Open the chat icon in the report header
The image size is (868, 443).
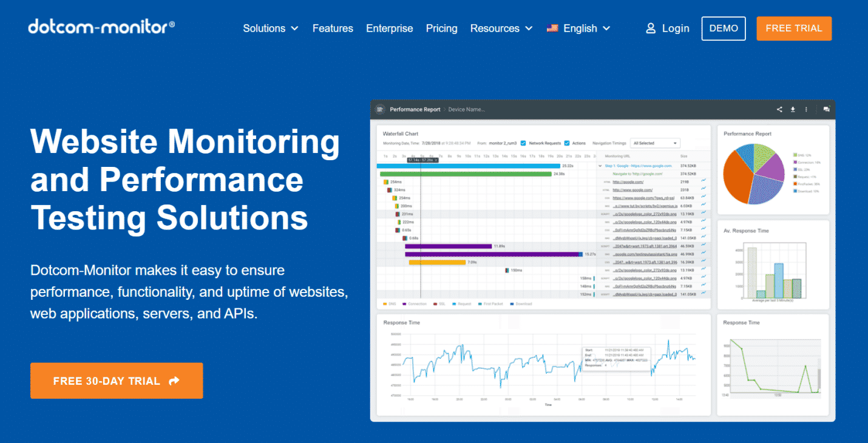826,109
